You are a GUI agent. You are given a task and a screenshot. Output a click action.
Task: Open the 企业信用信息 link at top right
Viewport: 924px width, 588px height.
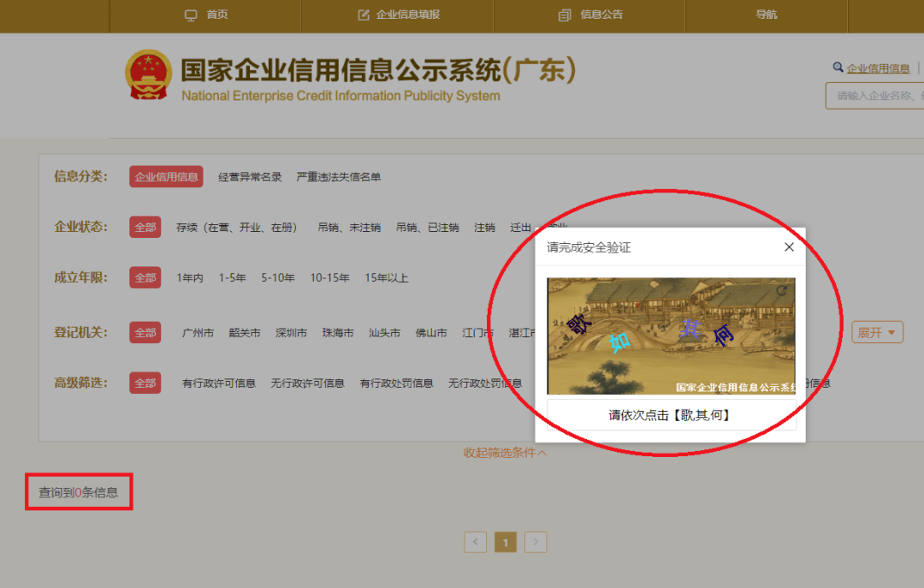tap(878, 67)
